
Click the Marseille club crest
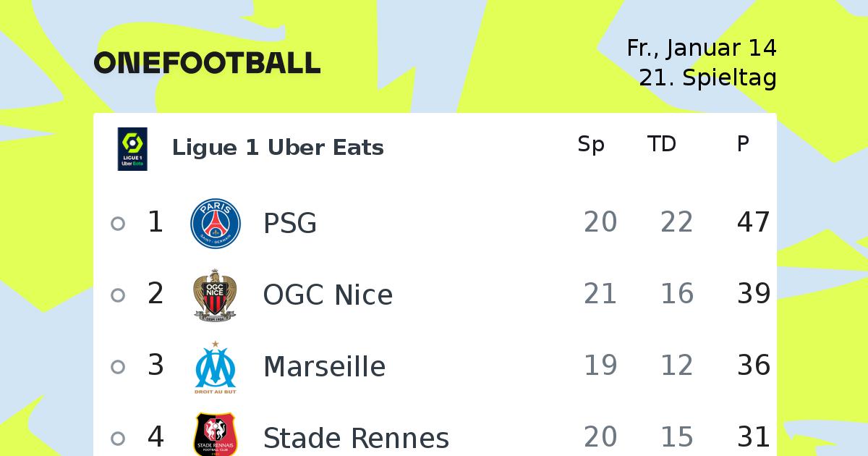click(216, 367)
